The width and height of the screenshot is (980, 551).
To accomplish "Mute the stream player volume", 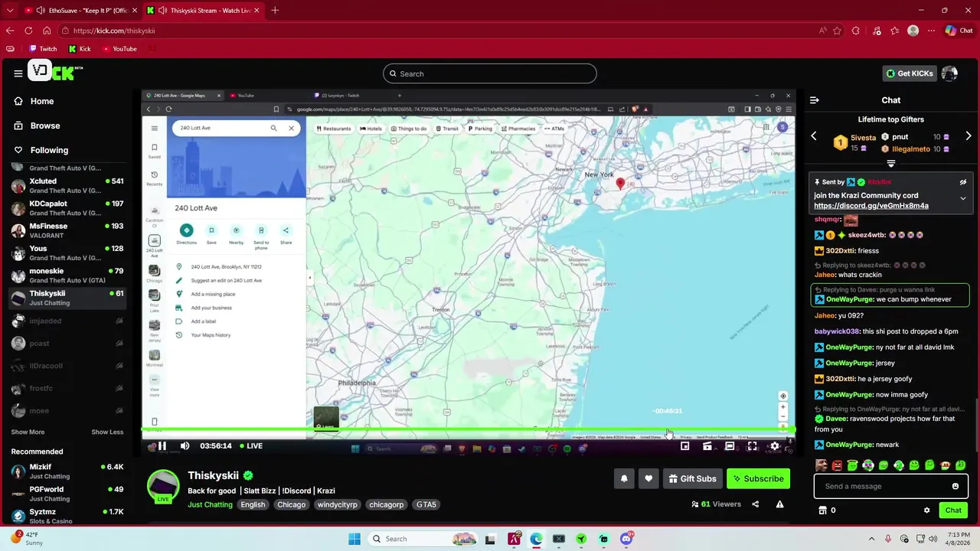I will coord(185,446).
